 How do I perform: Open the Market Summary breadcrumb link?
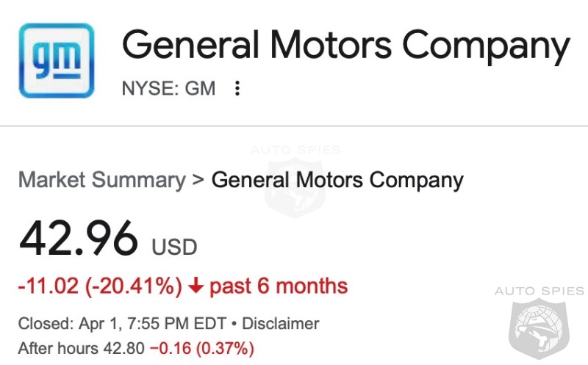point(101,180)
